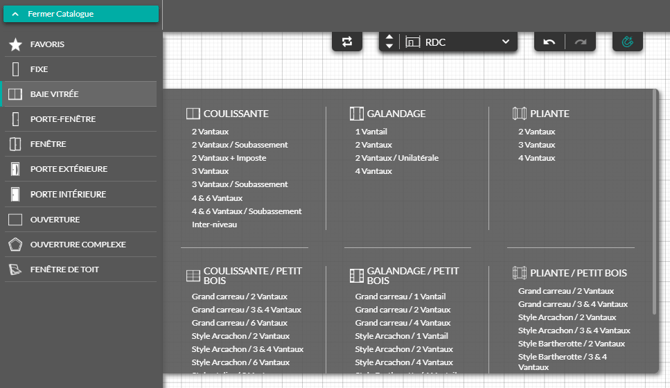670x388 pixels.
Task: Choose Grand carreau / 6 Vantaux
Action: pos(239,323)
